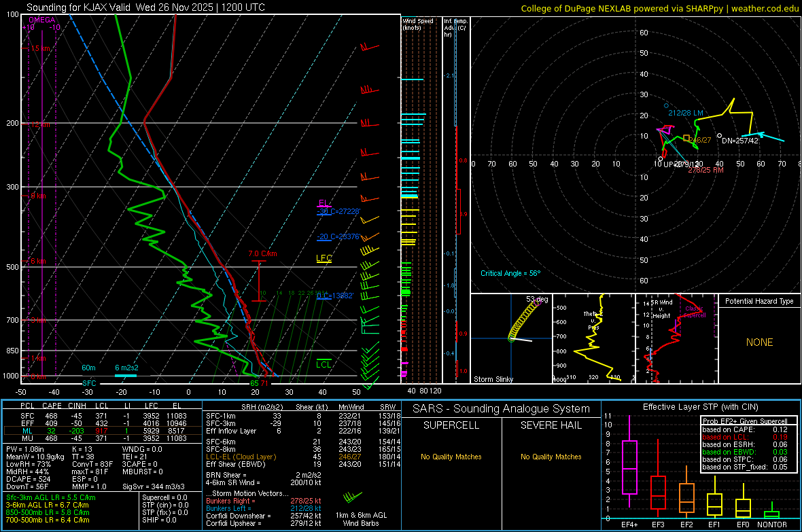The image size is (802, 532).
Task: Click the SARS - Sounding Analogue System title
Action: tap(502, 409)
